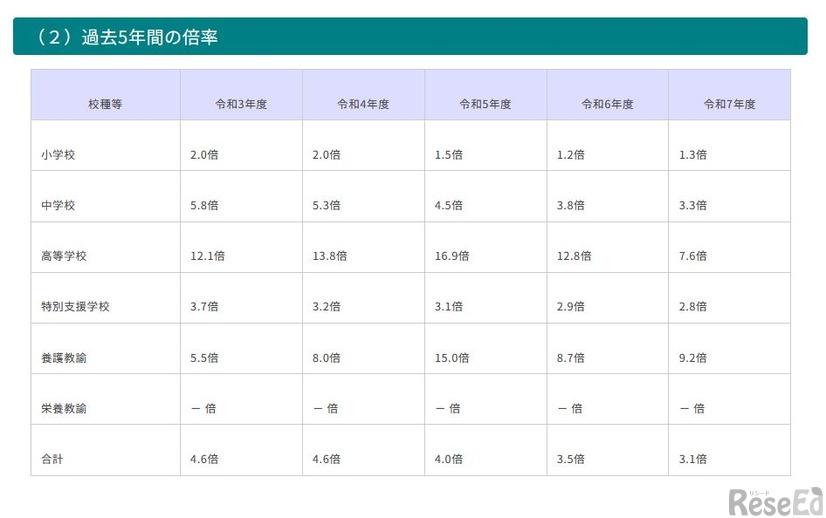This screenshot has width=826, height=518.
Task: Click 中学校 value 4.5倍
Action: pos(449,205)
